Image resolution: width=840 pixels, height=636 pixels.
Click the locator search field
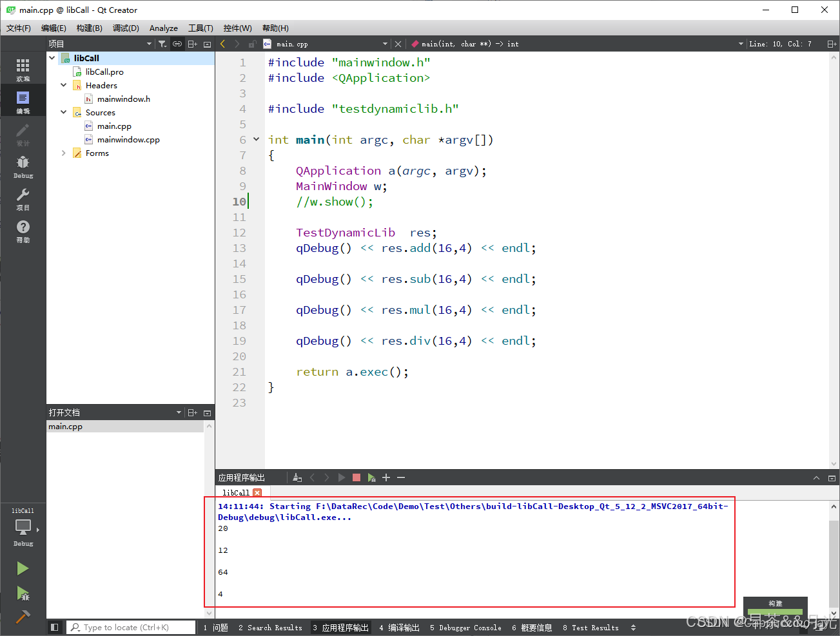click(131, 627)
